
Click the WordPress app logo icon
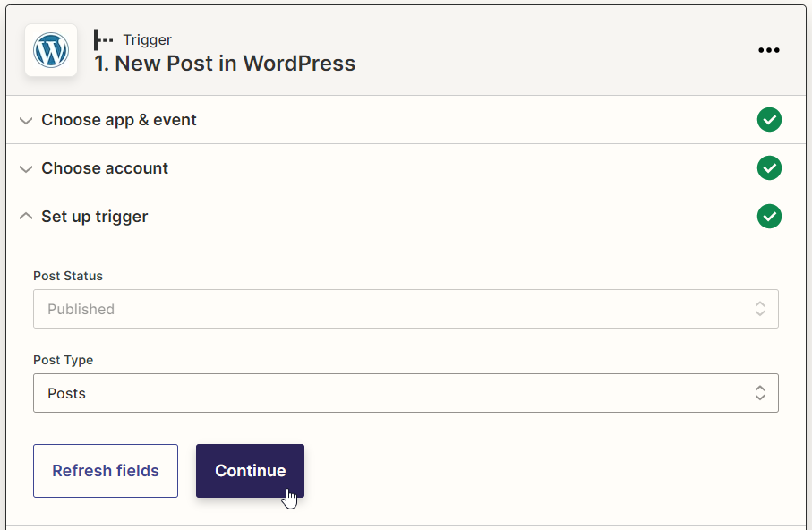[x=51, y=50]
